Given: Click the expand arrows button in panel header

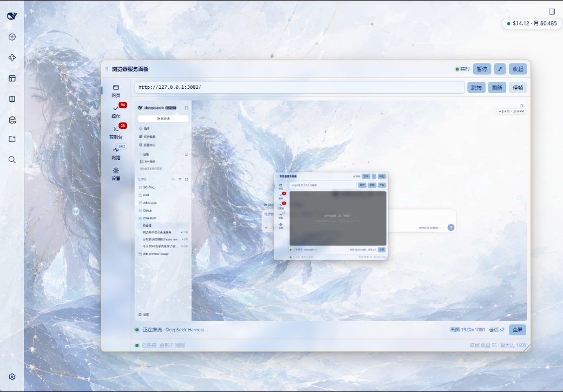Looking at the screenshot, I should pyautogui.click(x=500, y=69).
